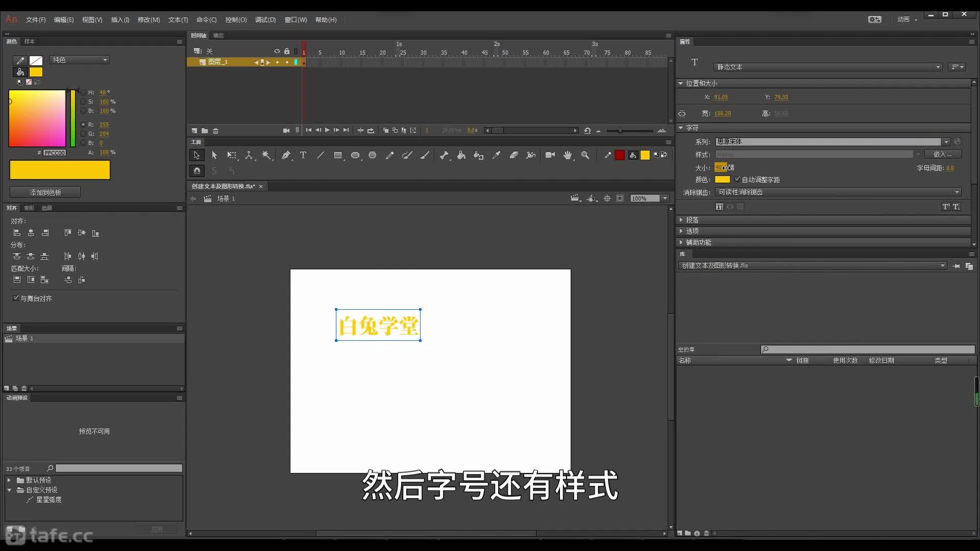The image size is (980, 551).
Task: Open the static text type dropdown
Action: coord(828,67)
